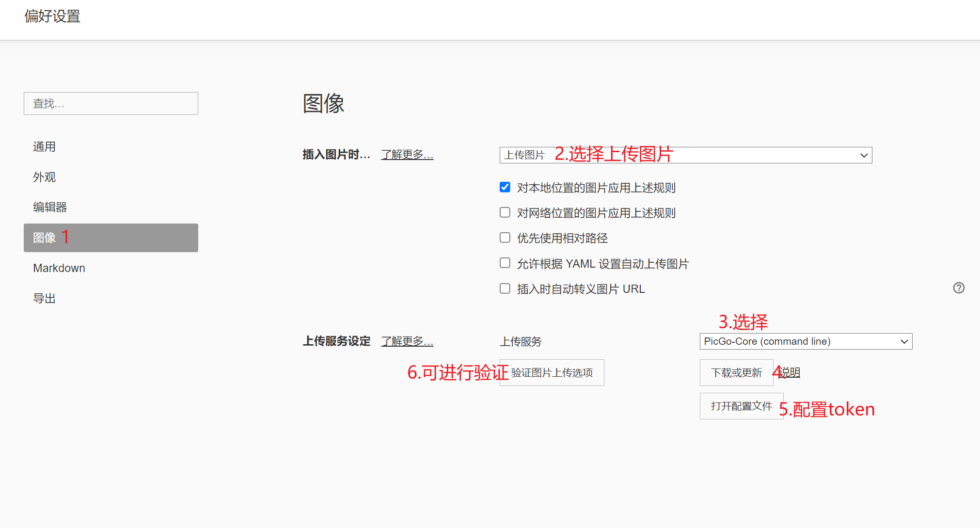Open 了解更多 link beside 上传服务设定

pos(407,341)
